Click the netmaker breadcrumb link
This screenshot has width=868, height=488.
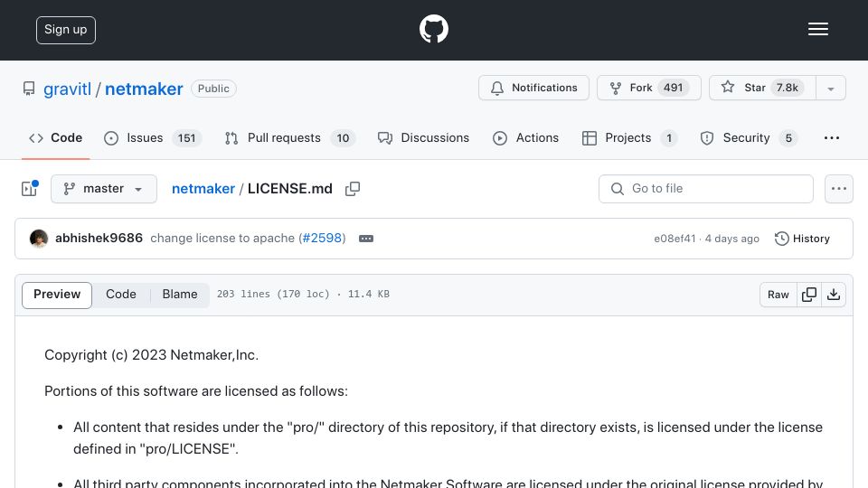tap(203, 189)
